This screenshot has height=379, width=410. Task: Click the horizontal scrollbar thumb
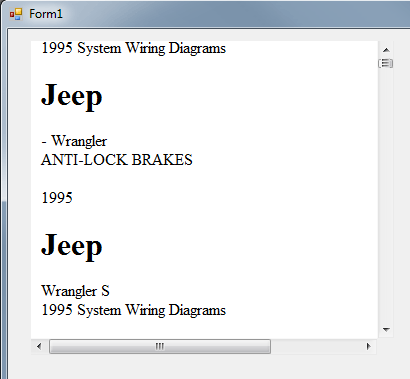tap(160, 346)
